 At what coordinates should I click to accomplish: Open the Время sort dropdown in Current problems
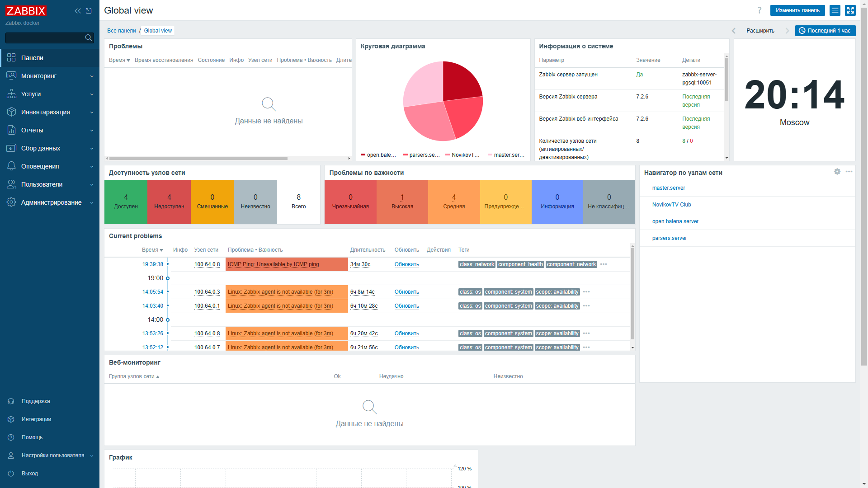[153, 249]
